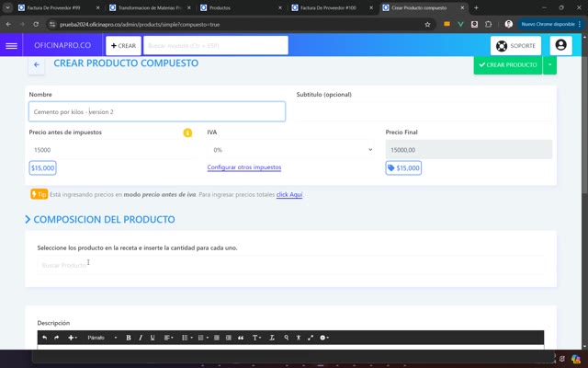Click the accessibility icon in the editor toolbar

299,338
